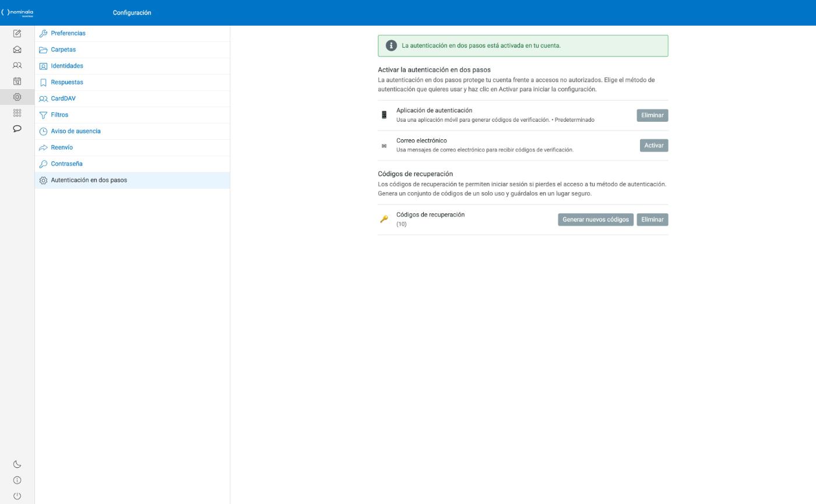The width and height of the screenshot is (816, 504).
Task: Open Filtros settings section
Action: [132, 115]
